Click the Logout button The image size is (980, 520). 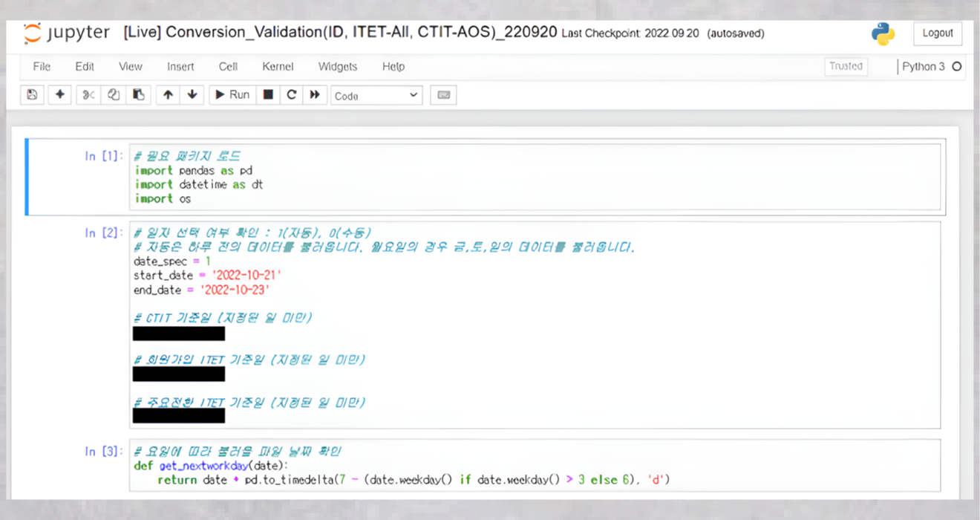click(938, 33)
